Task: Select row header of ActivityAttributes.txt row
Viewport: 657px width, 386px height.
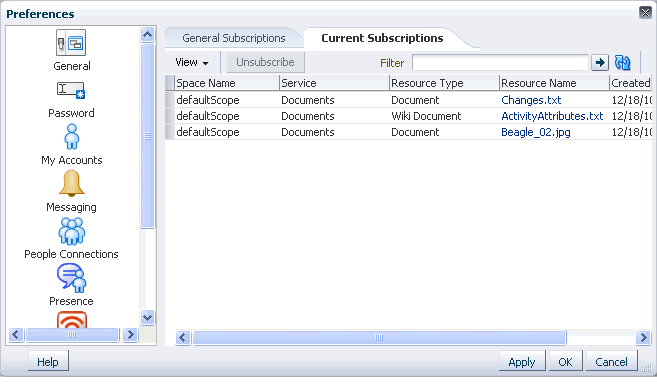Action: pos(170,116)
